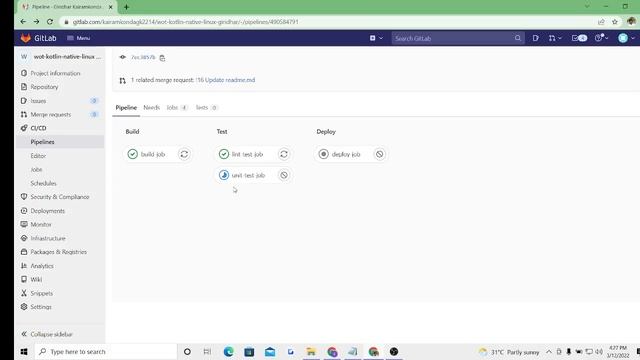Click the commit SHA link
This screenshot has height=360, width=640.
pos(143,58)
